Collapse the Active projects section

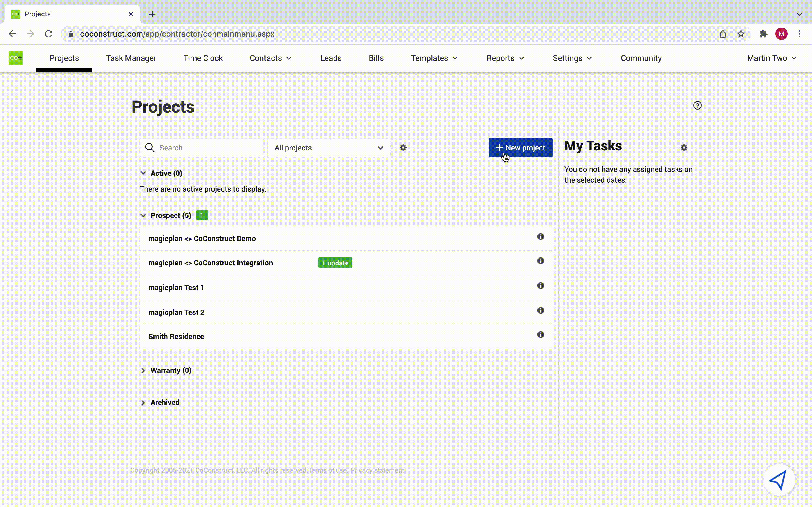[x=143, y=173]
